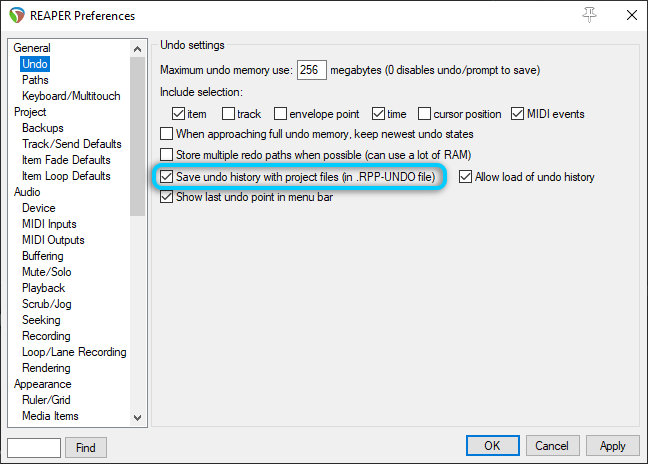Open Loop/Lane Recording page
Image resolution: width=648 pixels, height=464 pixels.
(x=74, y=352)
